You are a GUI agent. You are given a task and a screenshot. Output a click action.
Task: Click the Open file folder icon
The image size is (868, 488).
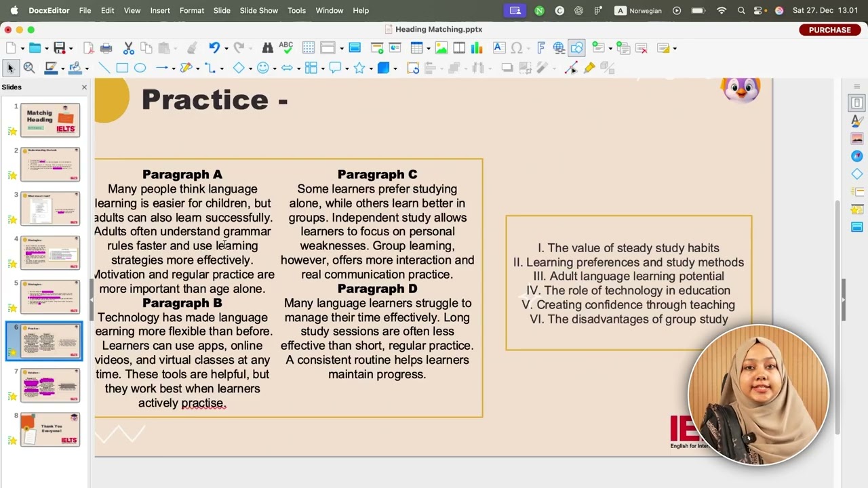35,48
